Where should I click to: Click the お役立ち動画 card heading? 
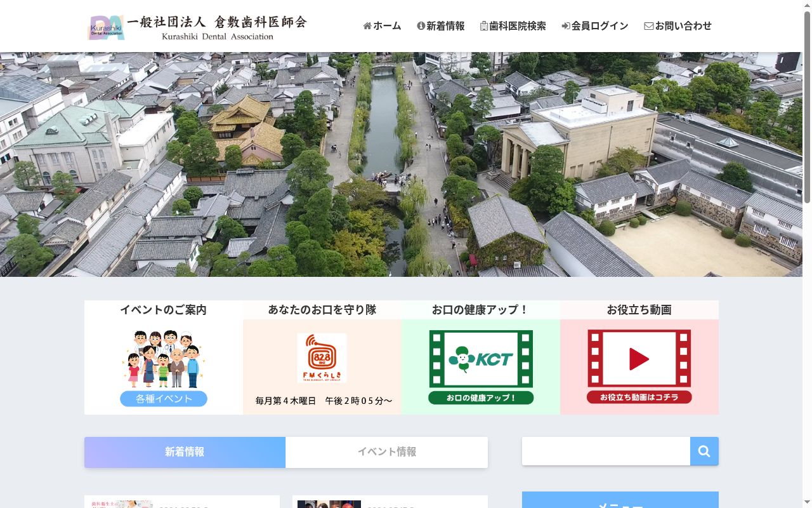coord(639,310)
